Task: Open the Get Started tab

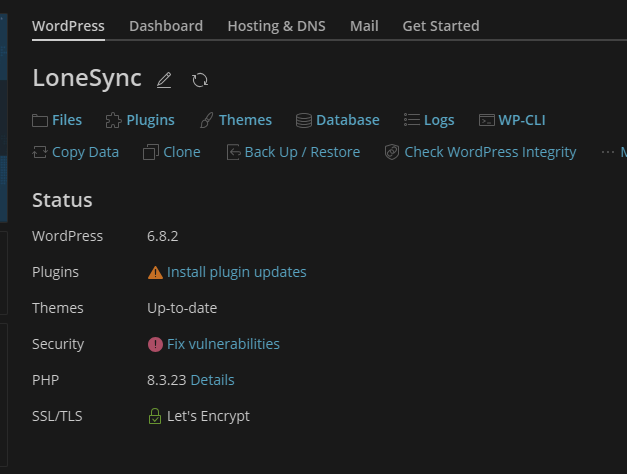Action: 441,26
